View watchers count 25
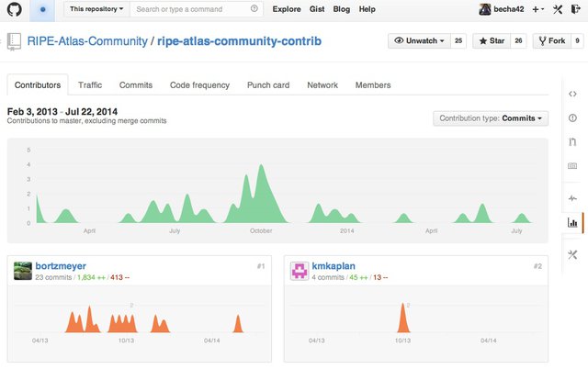Image resolution: width=588 pixels, height=369 pixels. tap(458, 40)
